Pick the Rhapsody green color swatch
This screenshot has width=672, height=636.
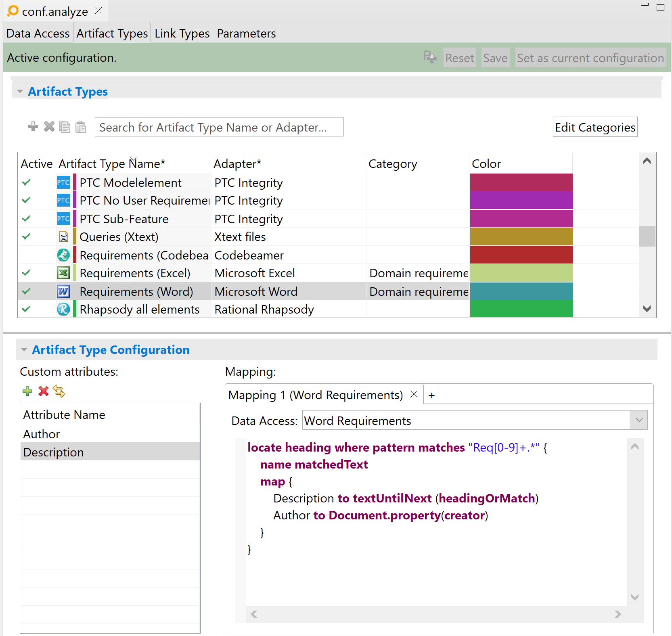click(521, 309)
